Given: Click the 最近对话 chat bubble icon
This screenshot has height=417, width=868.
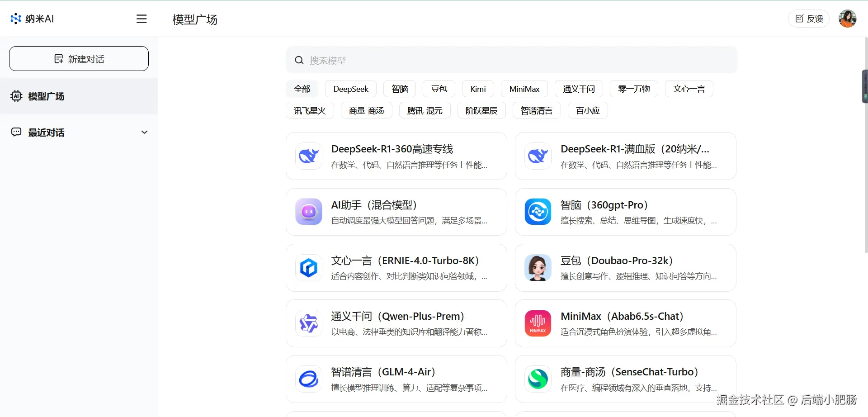Looking at the screenshot, I should click(x=16, y=132).
